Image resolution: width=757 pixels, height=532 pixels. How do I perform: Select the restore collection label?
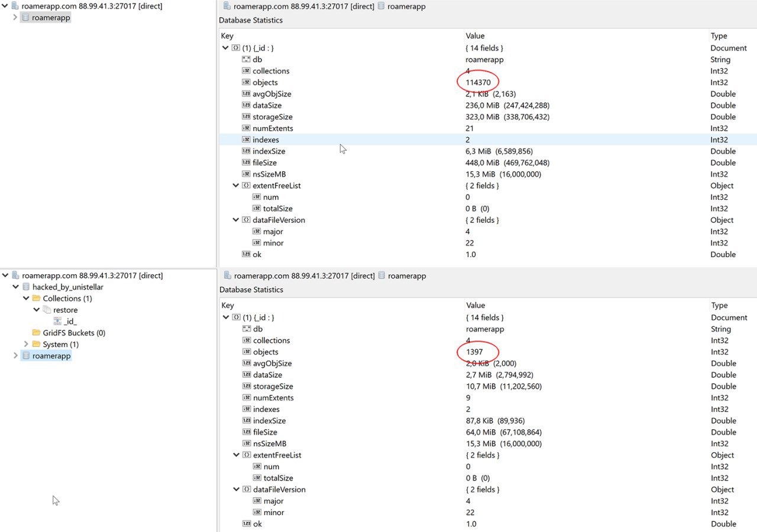click(x=65, y=310)
